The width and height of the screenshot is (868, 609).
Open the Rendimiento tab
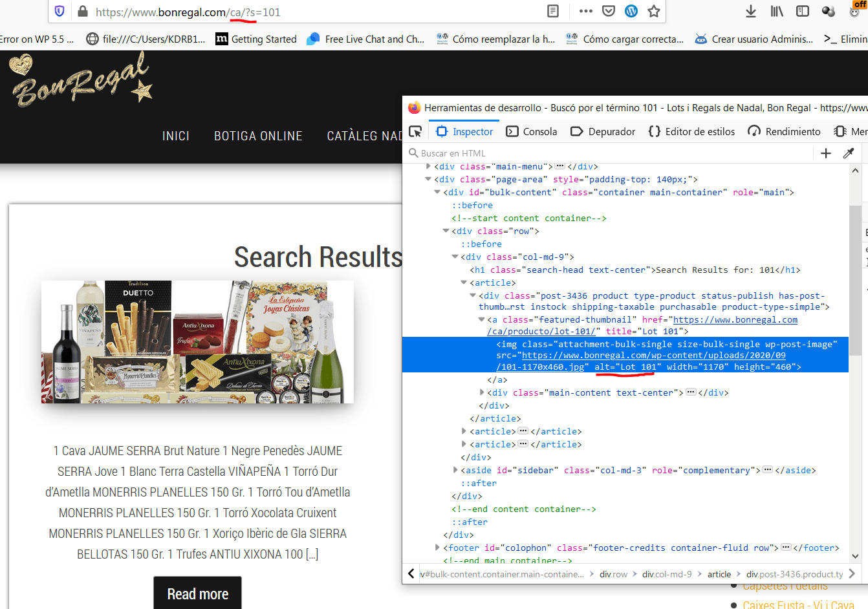[x=784, y=131]
